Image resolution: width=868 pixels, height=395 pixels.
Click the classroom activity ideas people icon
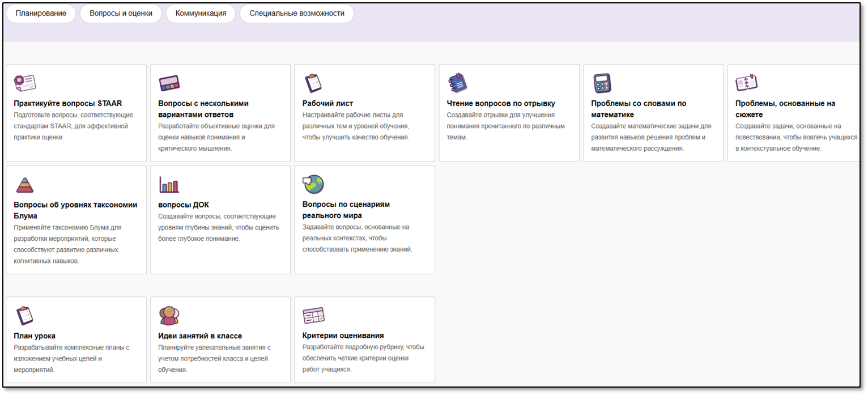click(169, 315)
